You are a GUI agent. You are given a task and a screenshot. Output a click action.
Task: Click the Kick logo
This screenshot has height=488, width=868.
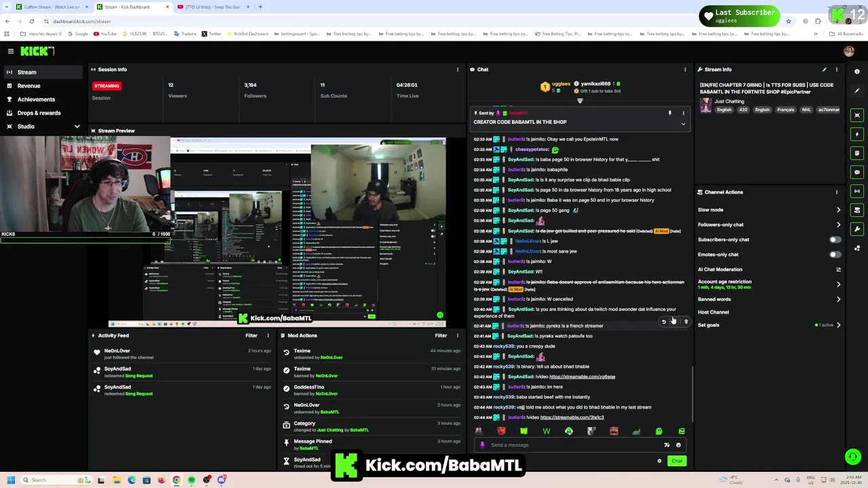(37, 51)
